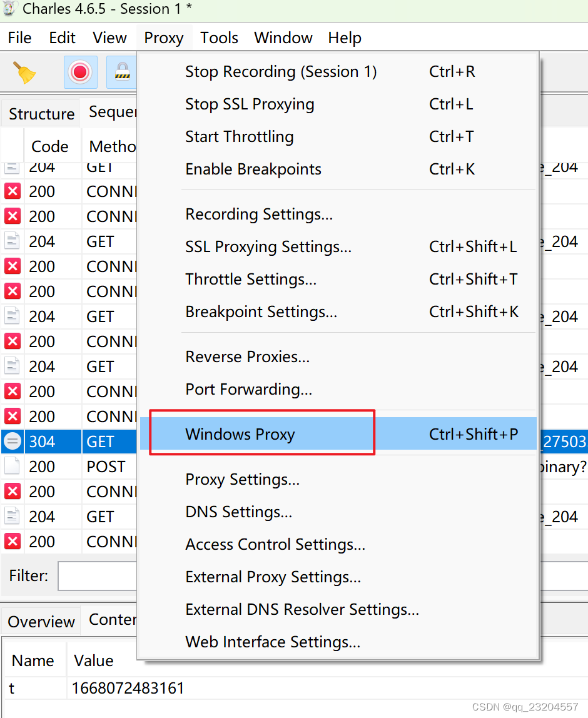588x718 pixels.
Task: Click the Charles icon in the title bar
Action: (11, 9)
